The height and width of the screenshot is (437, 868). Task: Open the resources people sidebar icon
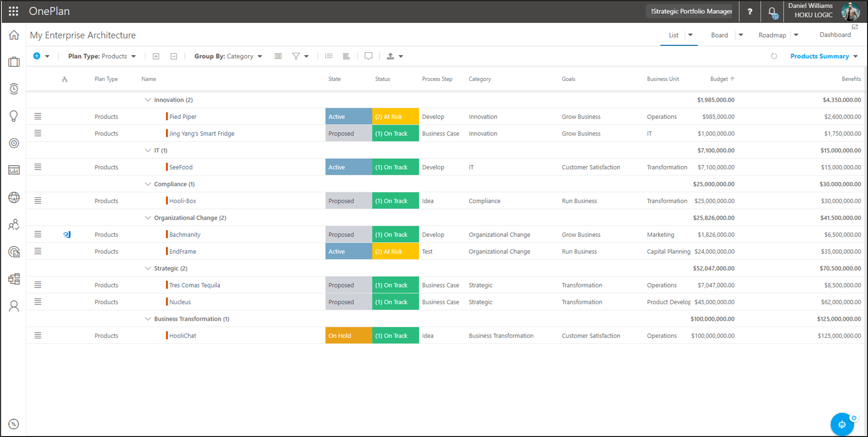(14, 224)
